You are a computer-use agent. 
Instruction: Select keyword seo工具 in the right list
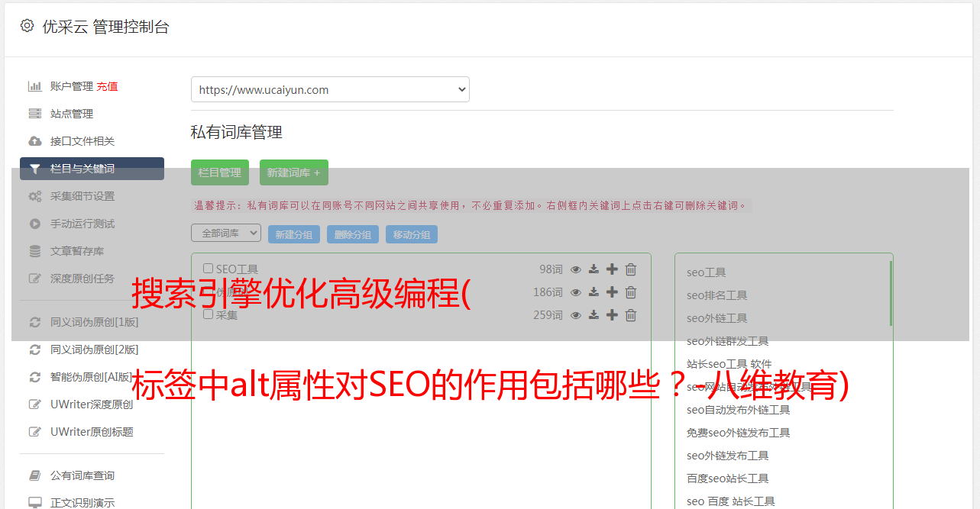pyautogui.click(x=706, y=272)
